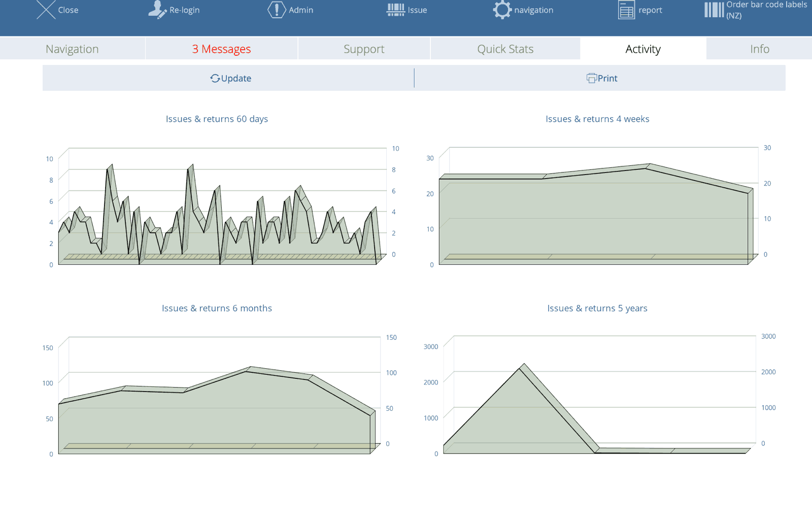Image resolution: width=812 pixels, height=524 pixels.
Task: Select the Activity tab
Action: 642,49
